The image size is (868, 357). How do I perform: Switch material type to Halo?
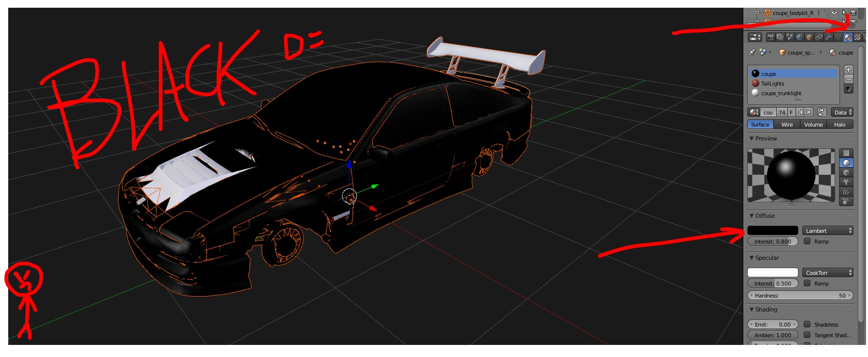840,125
